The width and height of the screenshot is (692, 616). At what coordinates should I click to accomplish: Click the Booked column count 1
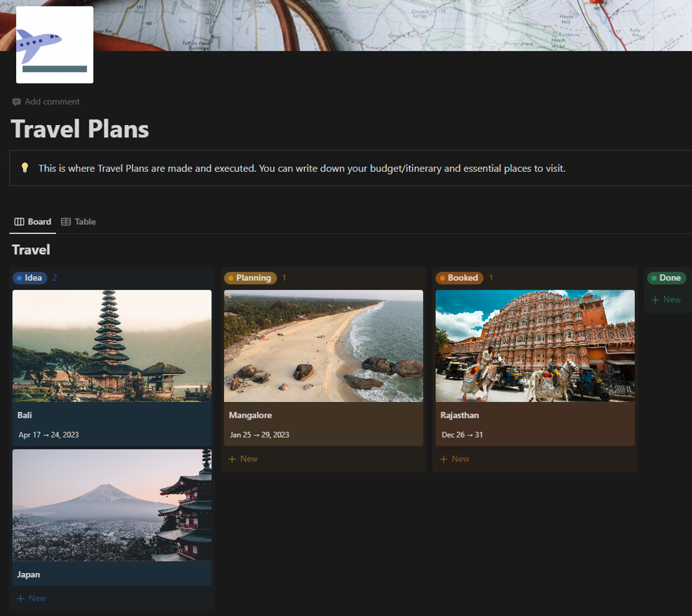click(491, 278)
